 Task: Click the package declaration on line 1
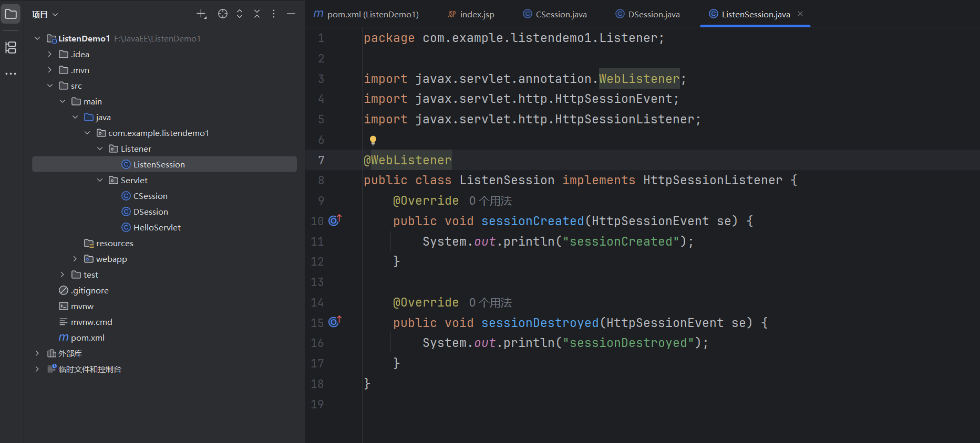pos(514,38)
